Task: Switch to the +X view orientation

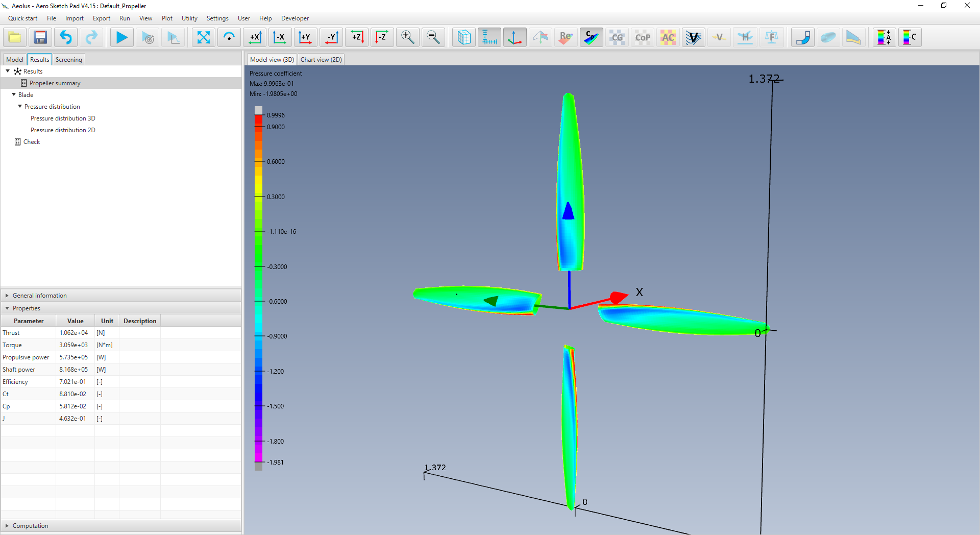Action: (x=254, y=37)
